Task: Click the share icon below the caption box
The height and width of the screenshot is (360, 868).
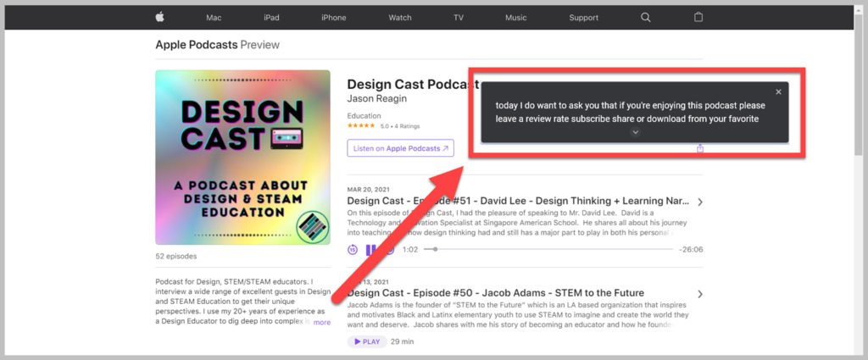Action: click(699, 148)
